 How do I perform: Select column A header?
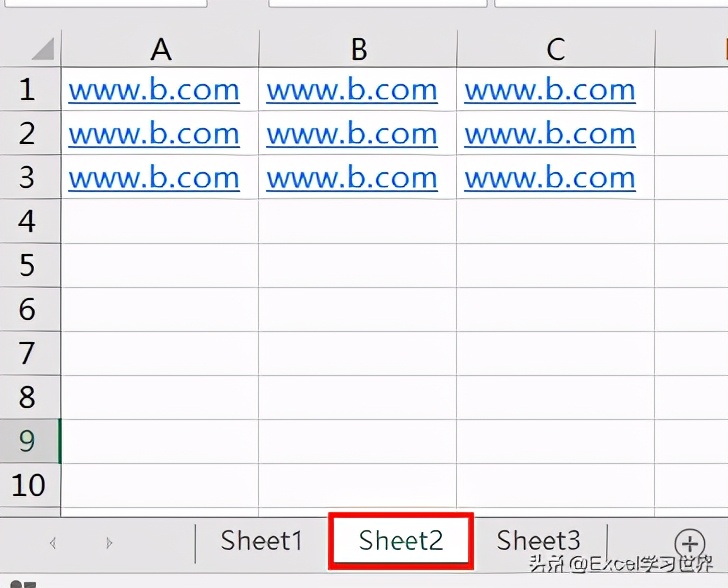coord(160,49)
